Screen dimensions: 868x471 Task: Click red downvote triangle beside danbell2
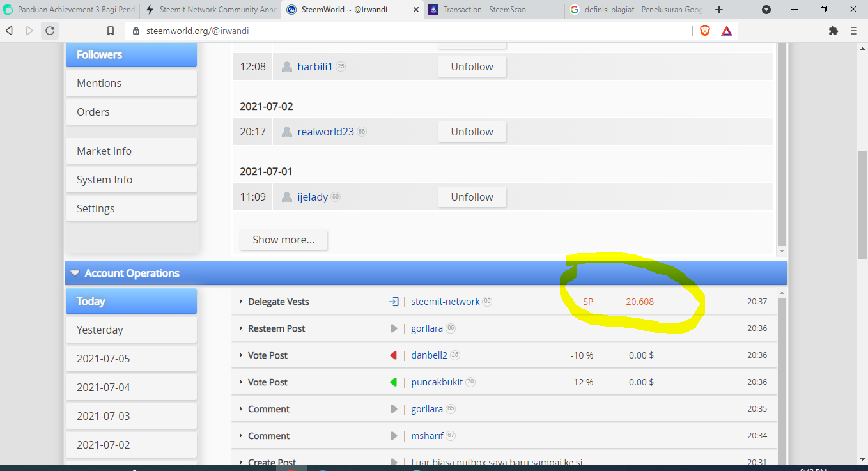394,355
